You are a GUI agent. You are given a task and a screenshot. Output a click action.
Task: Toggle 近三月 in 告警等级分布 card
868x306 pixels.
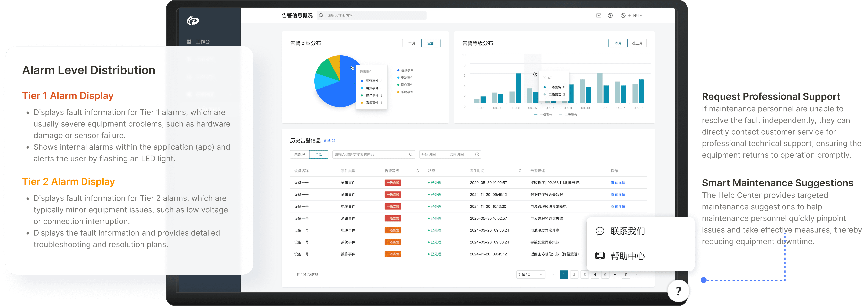coord(637,43)
